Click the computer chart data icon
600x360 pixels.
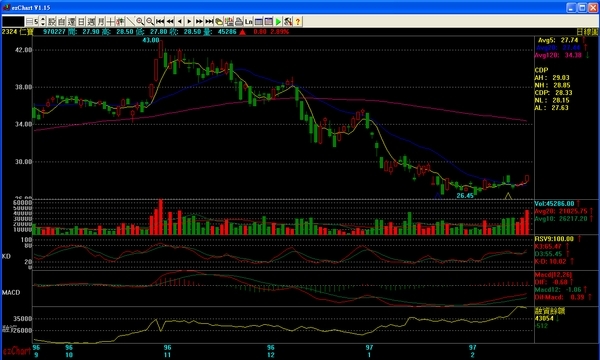(x=229, y=21)
